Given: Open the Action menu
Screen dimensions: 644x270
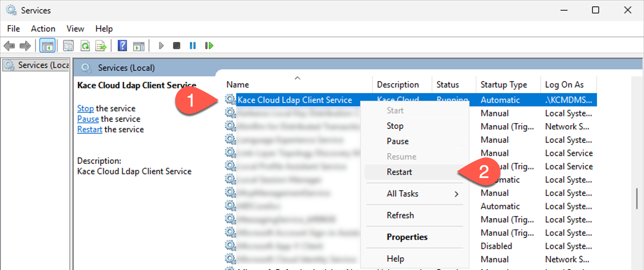Looking at the screenshot, I should click(x=43, y=29).
